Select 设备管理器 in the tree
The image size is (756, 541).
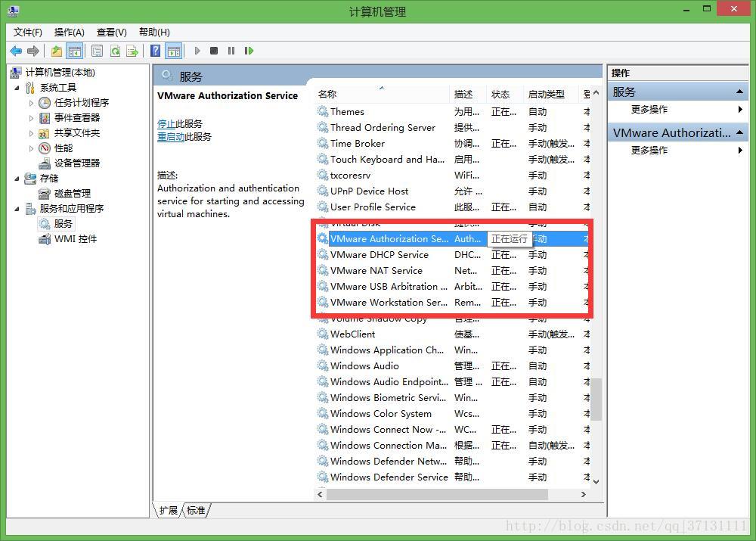(77, 163)
